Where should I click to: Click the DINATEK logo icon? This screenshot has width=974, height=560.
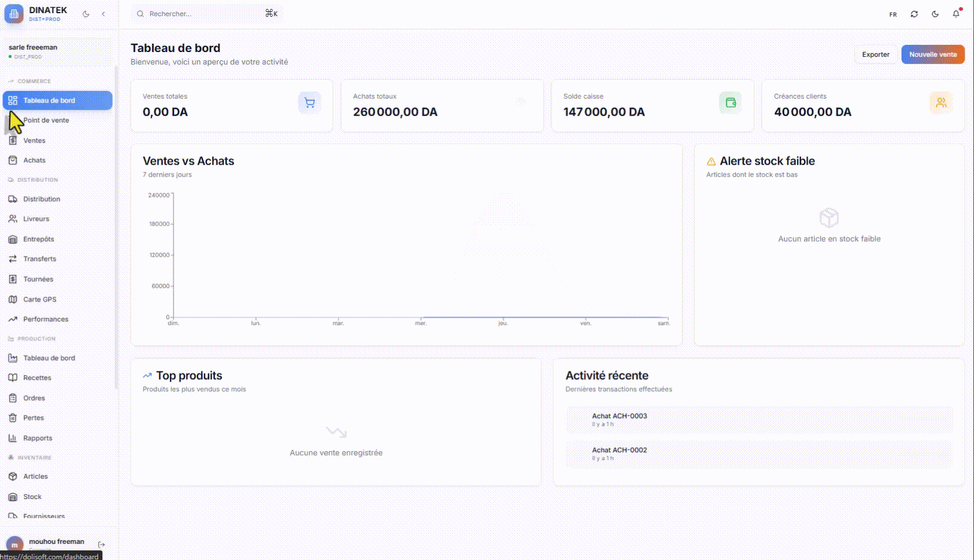click(x=14, y=14)
